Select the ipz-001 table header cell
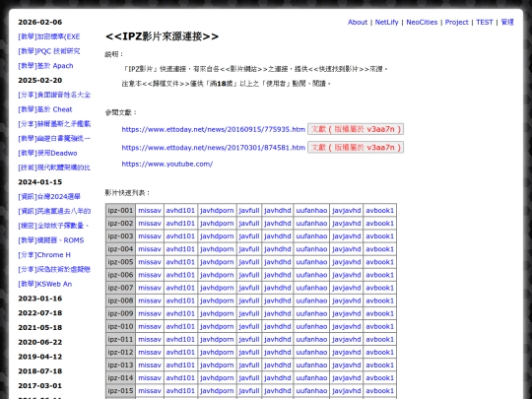Viewport: 532px width, 399px height. click(x=120, y=211)
